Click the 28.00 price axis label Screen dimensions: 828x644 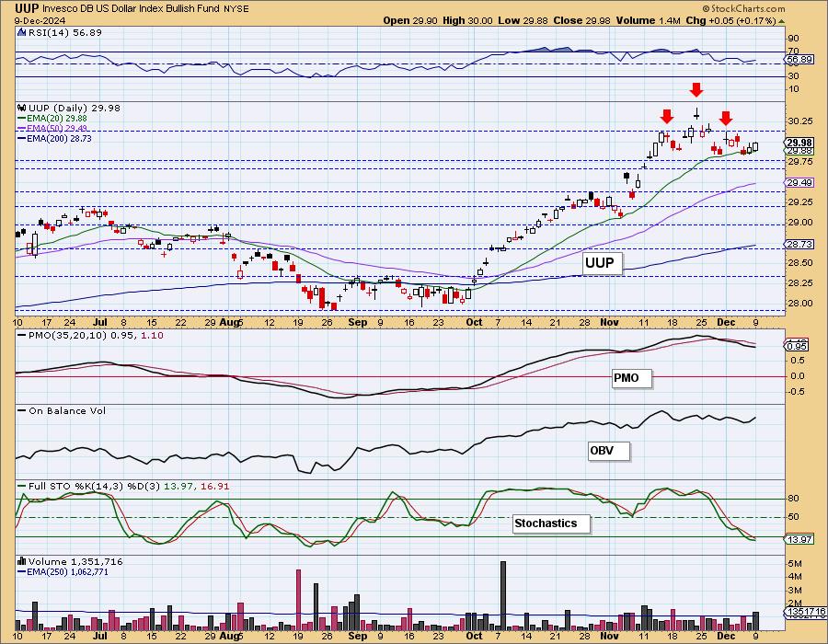pos(800,303)
